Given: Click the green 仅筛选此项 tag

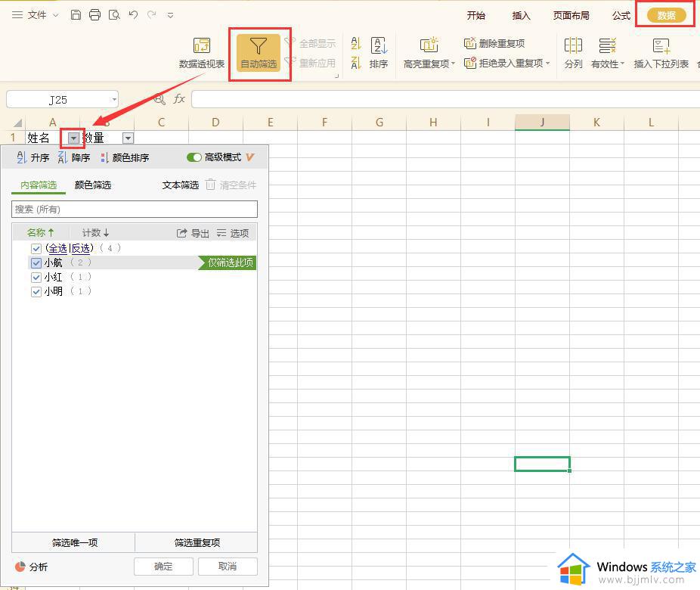Looking at the screenshot, I should [228, 262].
